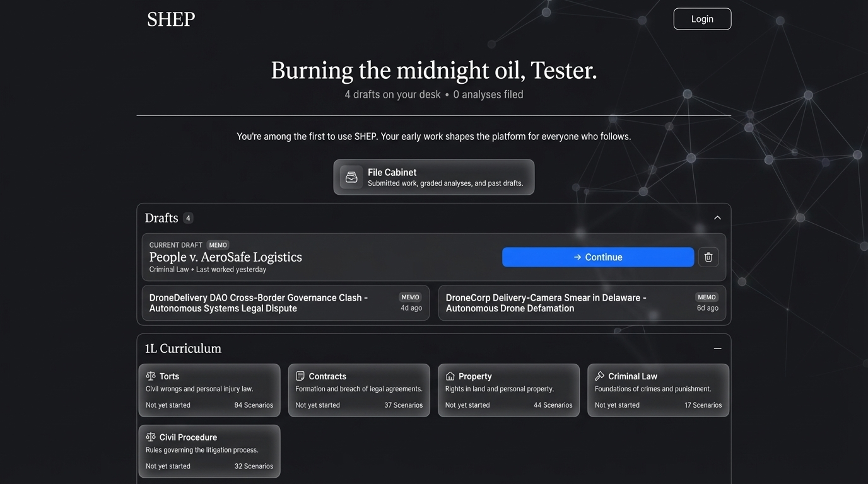This screenshot has height=484, width=868.
Task: Click the Contracts document icon
Action: tap(300, 376)
